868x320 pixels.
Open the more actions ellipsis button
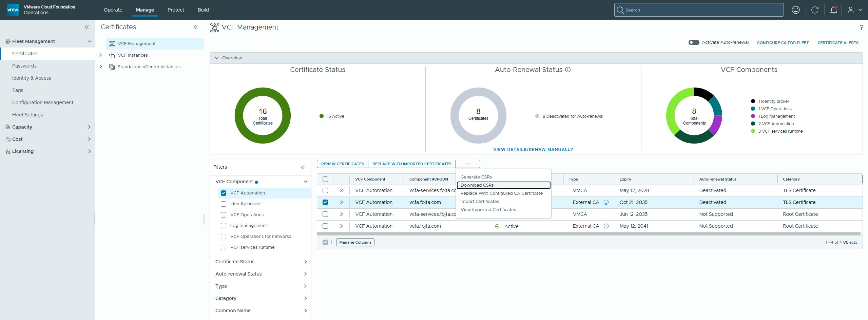[x=468, y=164]
